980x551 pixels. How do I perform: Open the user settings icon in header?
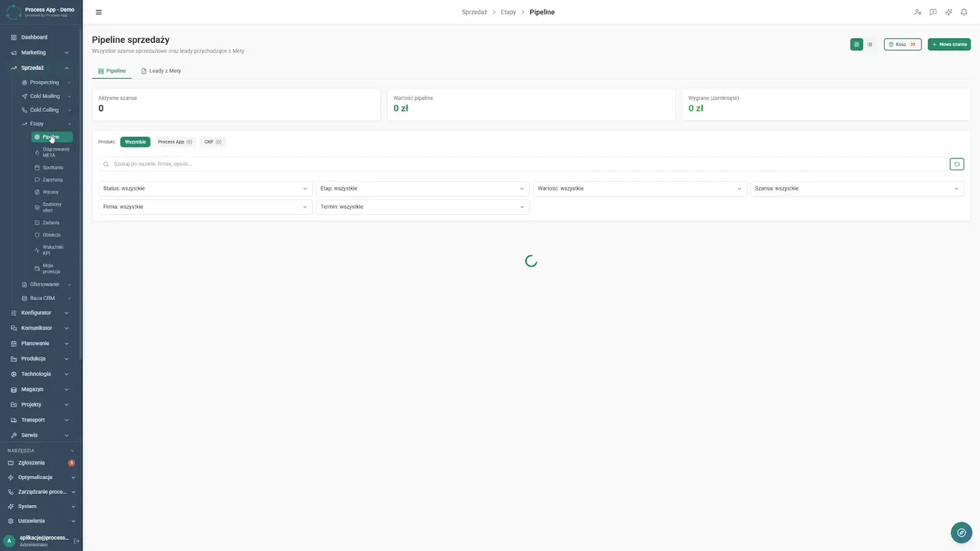(x=918, y=12)
